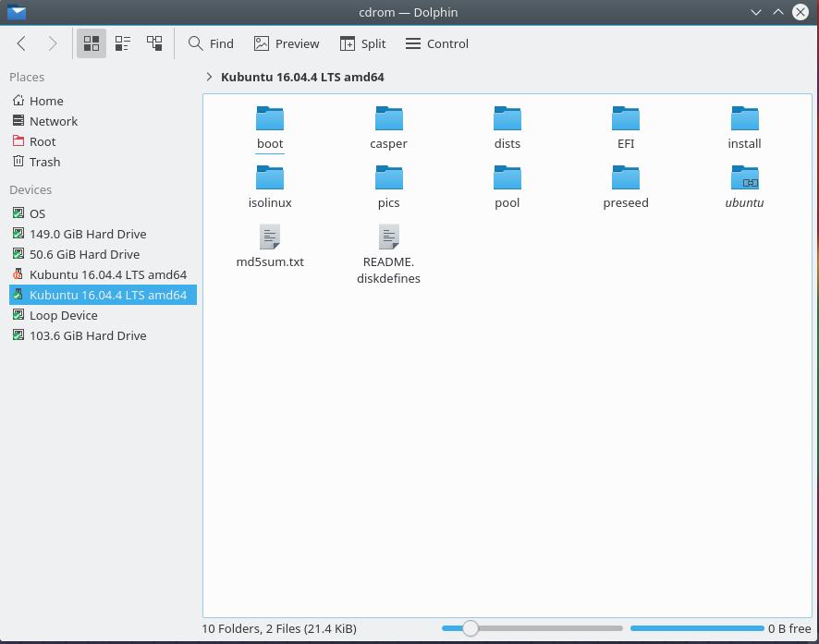Select the md5sum.txt file icon
This screenshot has height=644, width=819.
point(270,237)
